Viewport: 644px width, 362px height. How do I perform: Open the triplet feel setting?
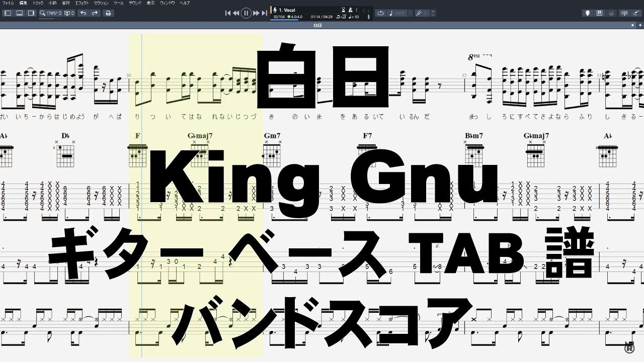(x=341, y=17)
